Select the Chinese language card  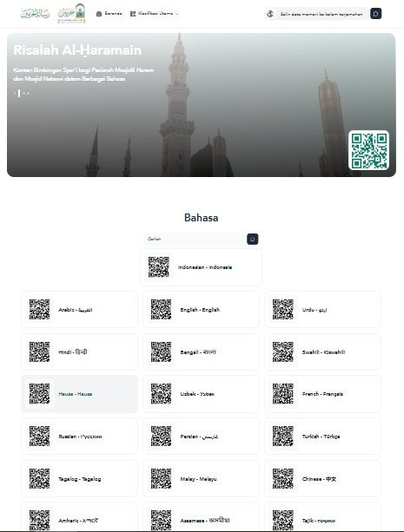(323, 479)
